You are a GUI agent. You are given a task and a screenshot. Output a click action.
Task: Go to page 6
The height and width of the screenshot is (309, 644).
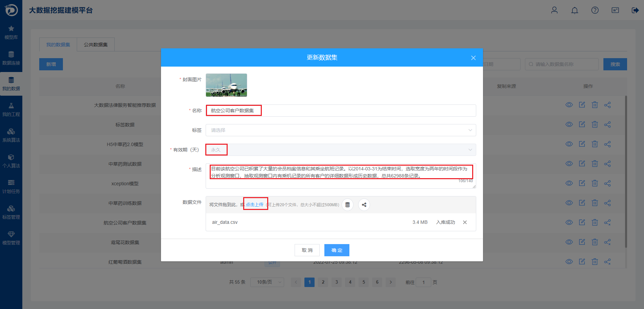(x=377, y=282)
